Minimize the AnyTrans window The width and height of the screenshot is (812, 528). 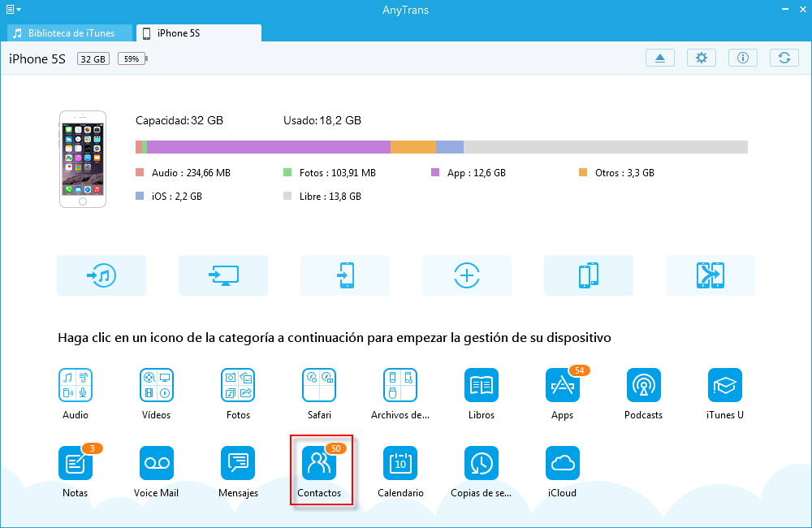[x=785, y=9]
